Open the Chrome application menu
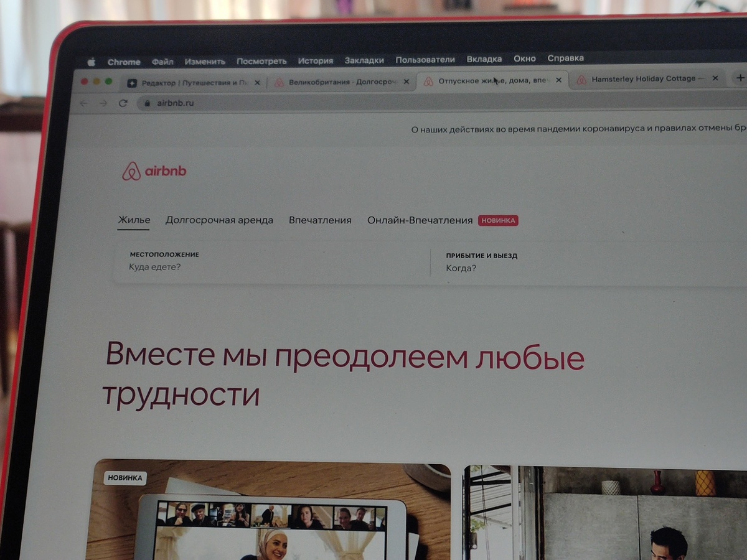The image size is (747, 560). (x=124, y=62)
